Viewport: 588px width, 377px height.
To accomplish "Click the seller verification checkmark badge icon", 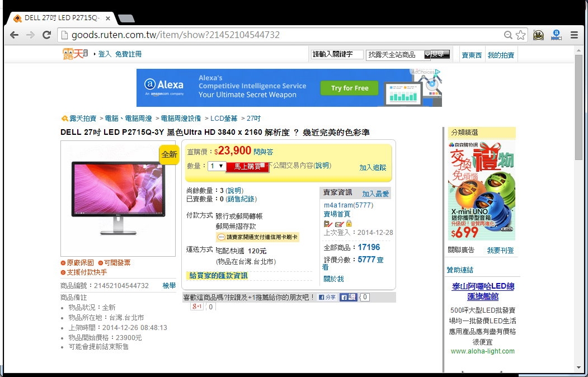I will 328,224.
